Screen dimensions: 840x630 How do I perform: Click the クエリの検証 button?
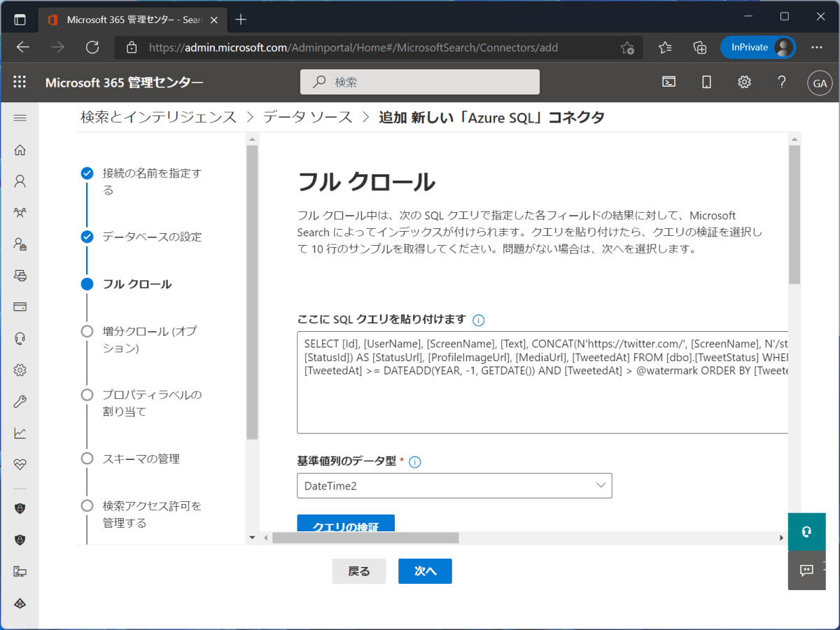[x=346, y=524]
